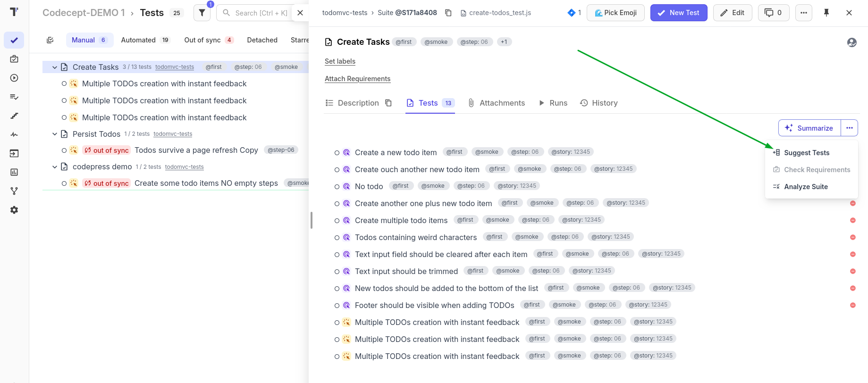The height and width of the screenshot is (383, 868).
Task: Remove 'Footer should be visible' test
Action: point(853,305)
